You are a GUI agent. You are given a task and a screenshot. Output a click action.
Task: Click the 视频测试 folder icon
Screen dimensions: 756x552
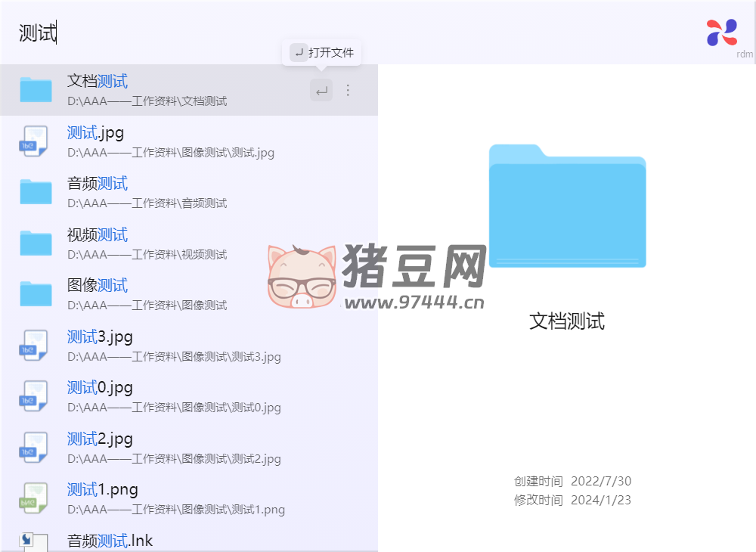[x=36, y=243]
